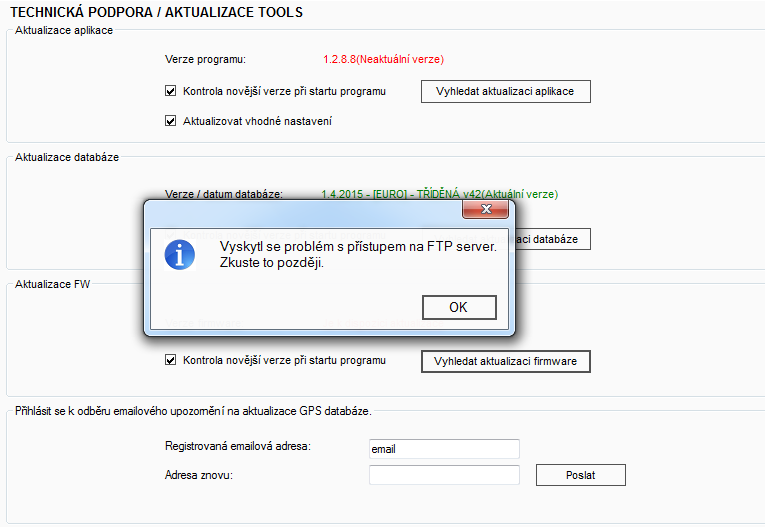Click the Verze programu label

tap(205, 60)
